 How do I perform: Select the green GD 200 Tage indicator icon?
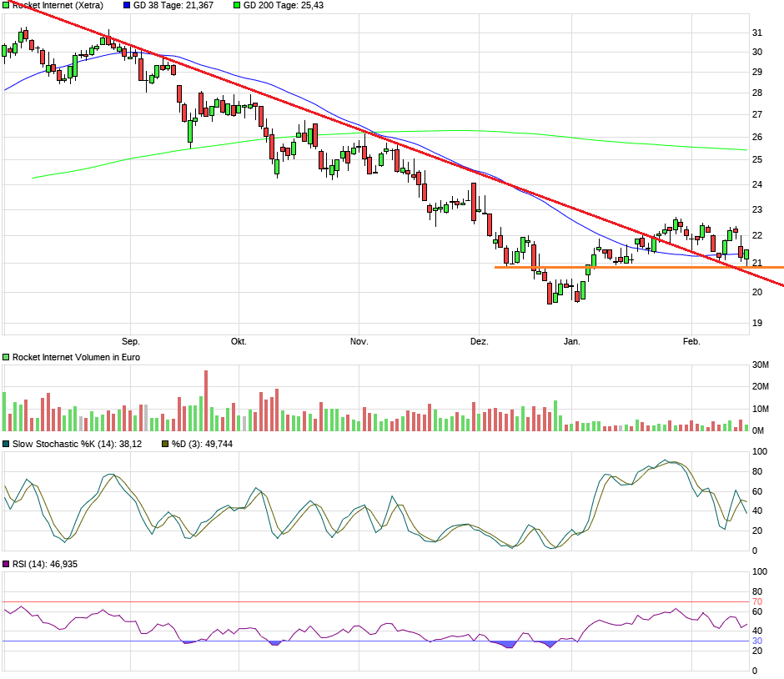[235, 5]
